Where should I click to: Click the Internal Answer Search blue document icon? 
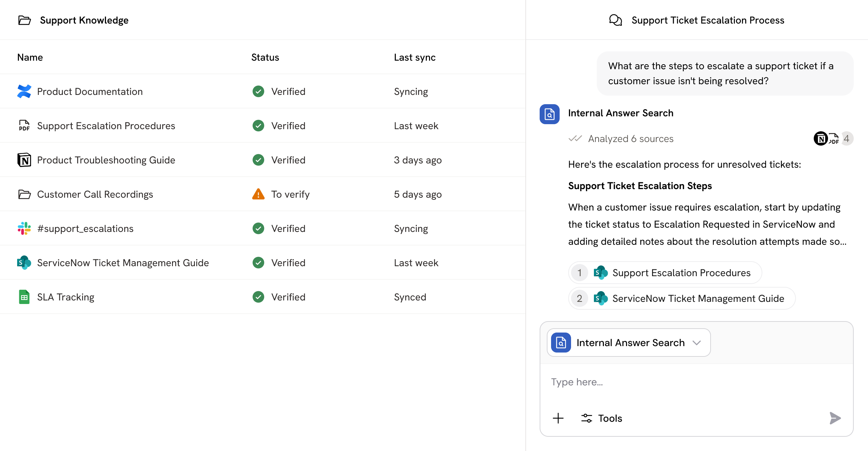[549, 115]
